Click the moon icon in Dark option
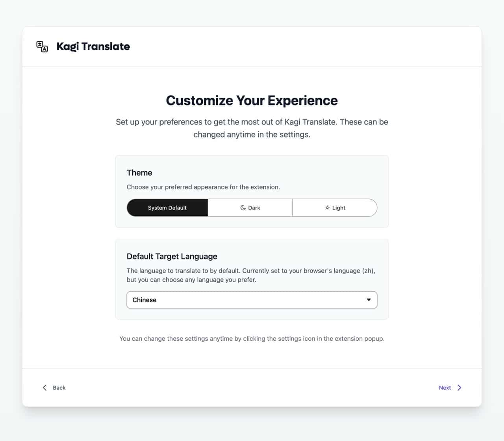Image resolution: width=504 pixels, height=441 pixels. [x=243, y=208]
